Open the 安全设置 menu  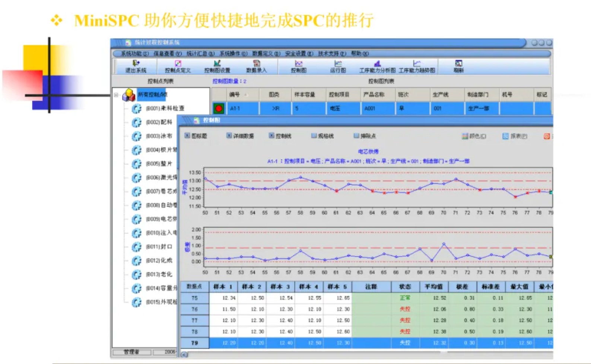[x=299, y=54]
